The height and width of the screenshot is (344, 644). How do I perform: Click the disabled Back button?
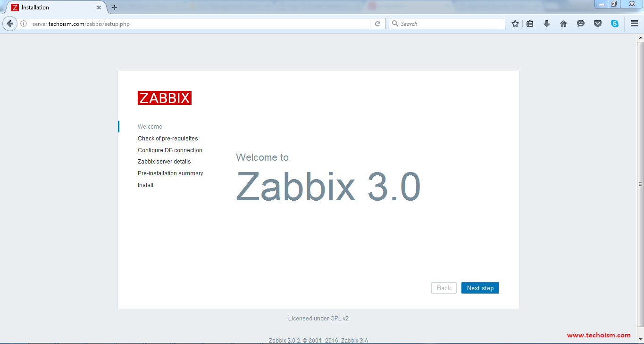pyautogui.click(x=444, y=288)
